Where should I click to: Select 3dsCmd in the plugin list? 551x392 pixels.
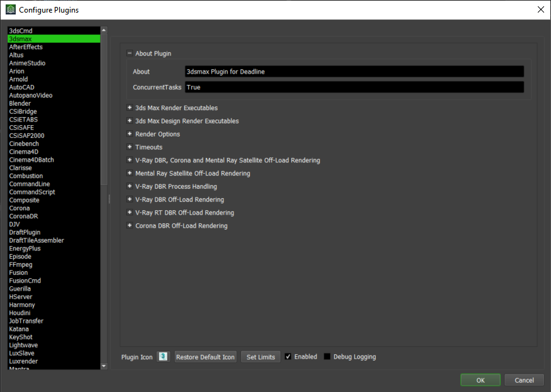point(53,31)
